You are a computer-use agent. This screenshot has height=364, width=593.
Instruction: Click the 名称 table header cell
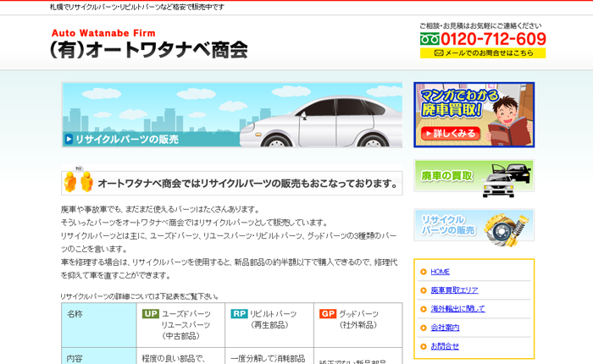click(99, 325)
